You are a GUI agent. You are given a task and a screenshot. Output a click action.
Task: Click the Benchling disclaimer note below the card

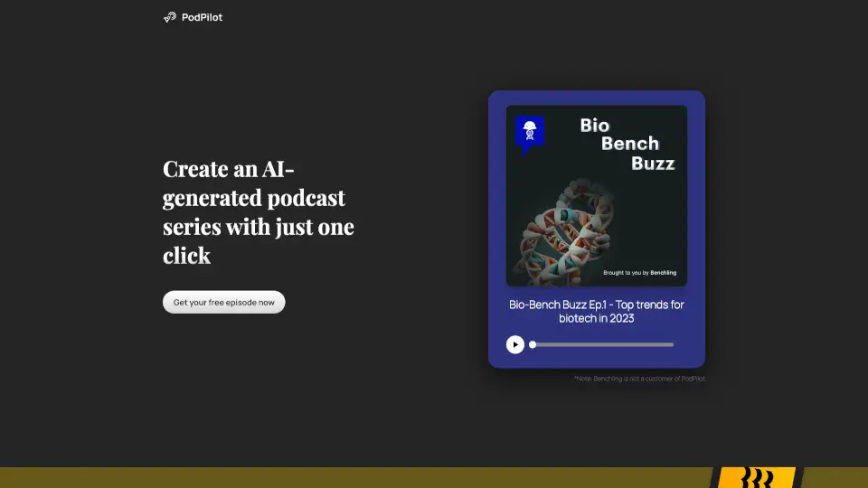tap(639, 379)
